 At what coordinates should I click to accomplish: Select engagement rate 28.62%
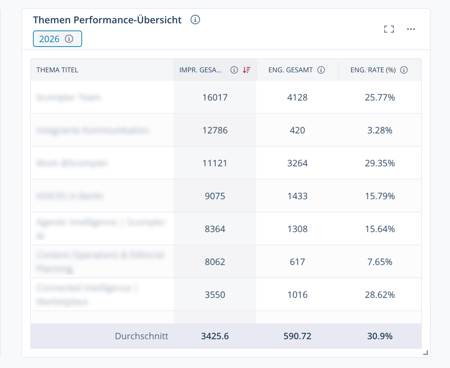380,295
